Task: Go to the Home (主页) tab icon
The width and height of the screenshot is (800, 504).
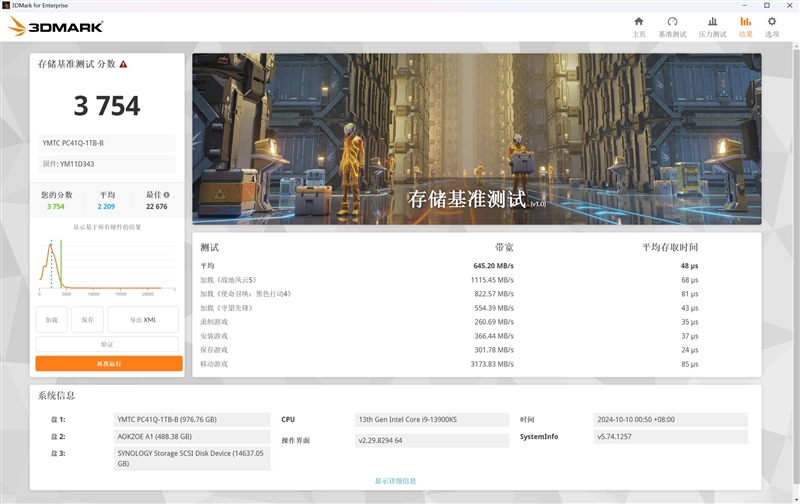Action: pos(639,21)
